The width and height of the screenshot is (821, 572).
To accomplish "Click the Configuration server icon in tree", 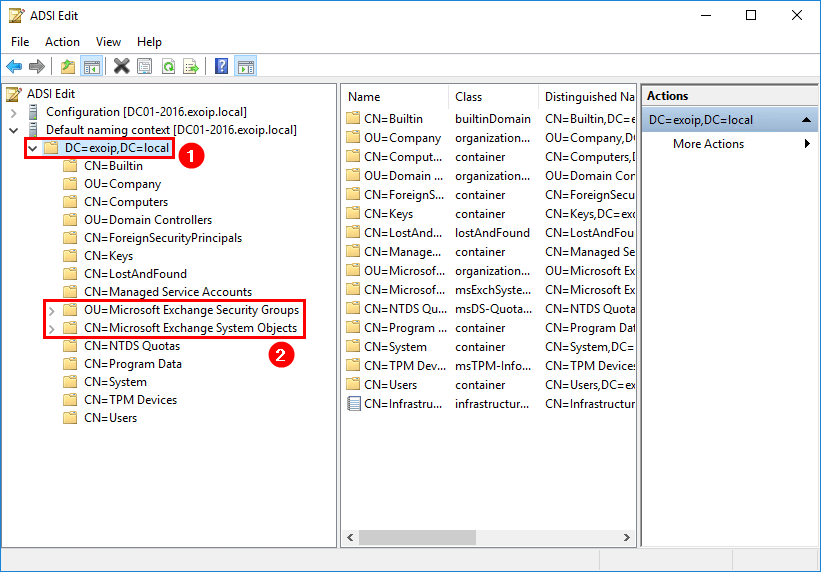I will 34,112.
